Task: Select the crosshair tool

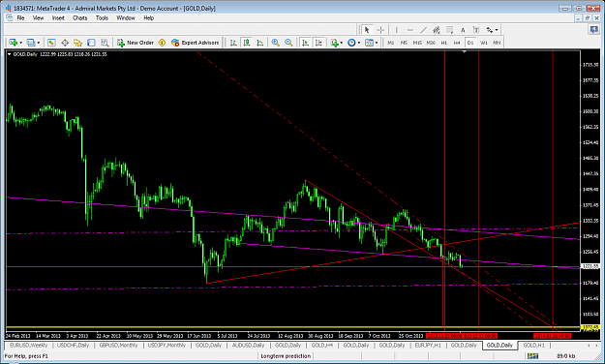Action: coord(380,30)
